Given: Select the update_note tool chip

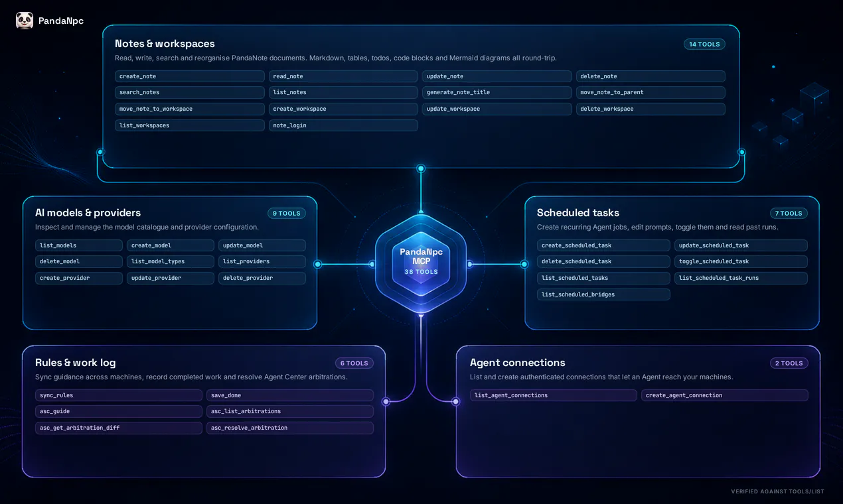Looking at the screenshot, I should (x=497, y=76).
